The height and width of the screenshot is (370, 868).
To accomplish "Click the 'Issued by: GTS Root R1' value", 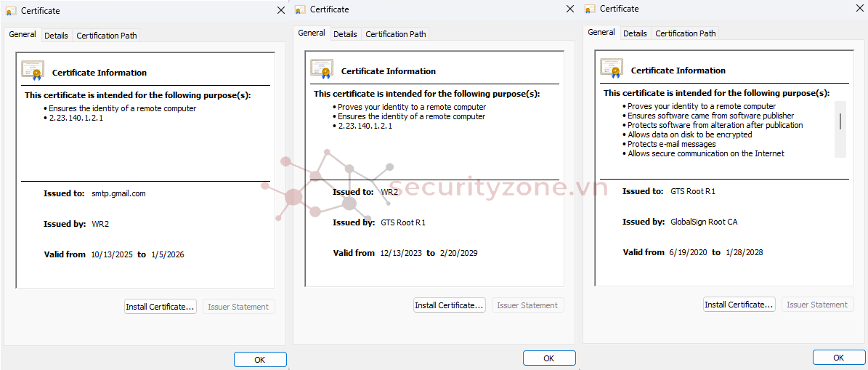I will (403, 222).
